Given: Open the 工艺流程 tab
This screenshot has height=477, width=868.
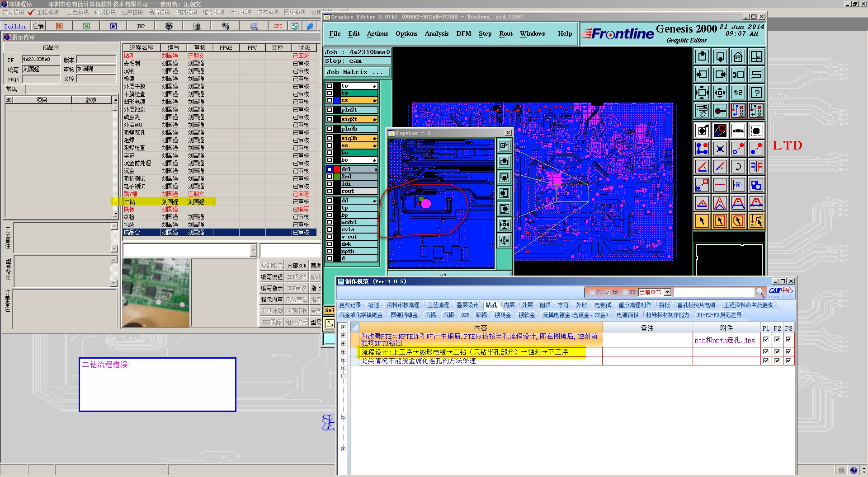Looking at the screenshot, I should click(438, 305).
